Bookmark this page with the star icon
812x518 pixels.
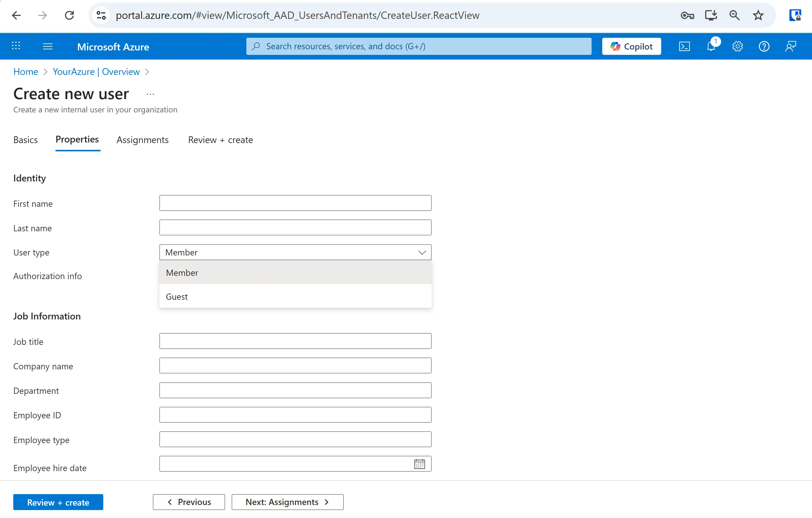[x=758, y=15]
